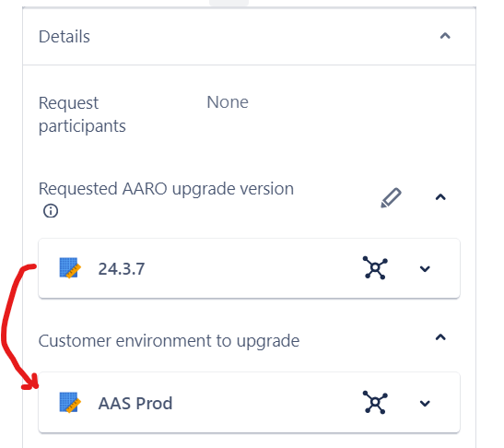Screen dimensions: 504x448
Task: Collapse the Customer environment to upgrade section
Action: pos(440,337)
